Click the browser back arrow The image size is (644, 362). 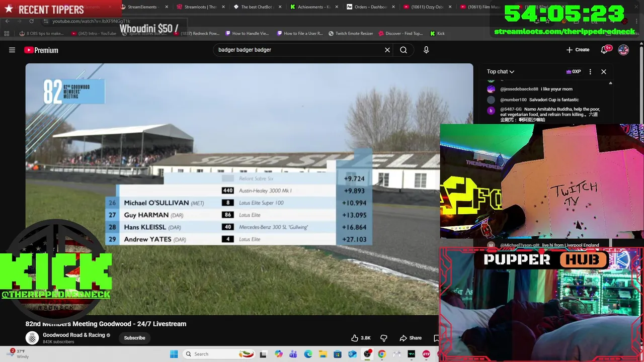point(7,21)
